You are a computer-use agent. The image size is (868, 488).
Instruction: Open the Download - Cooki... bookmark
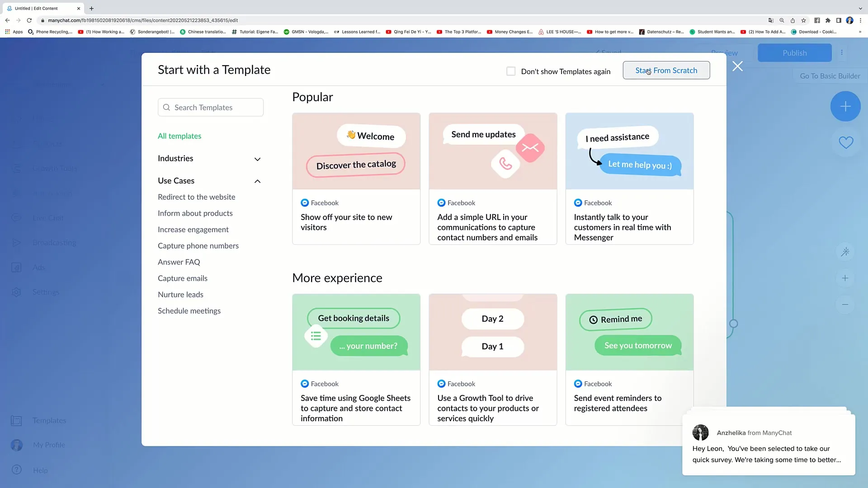pos(814,32)
